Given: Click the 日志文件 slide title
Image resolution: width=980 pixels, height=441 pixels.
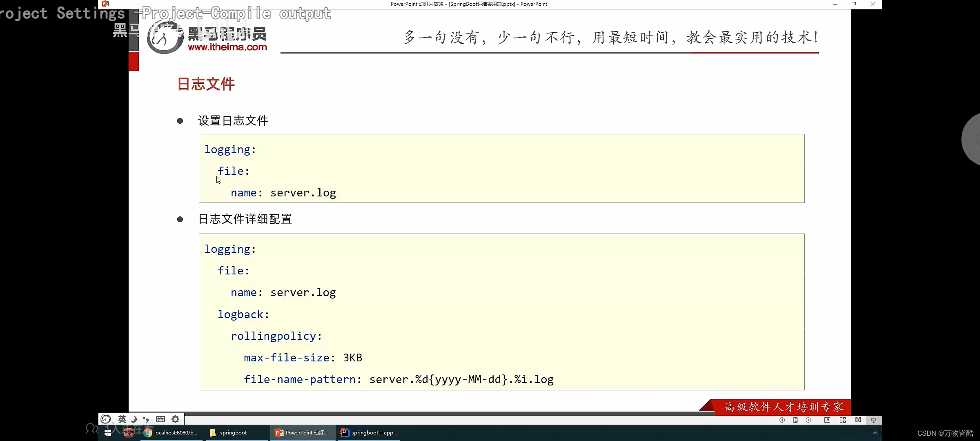Looking at the screenshot, I should click(206, 84).
